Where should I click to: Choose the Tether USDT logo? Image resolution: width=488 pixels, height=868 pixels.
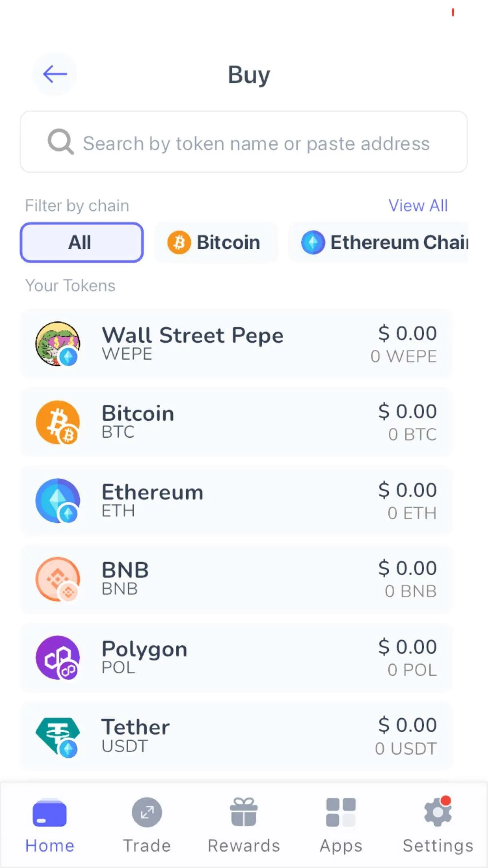coord(57,737)
